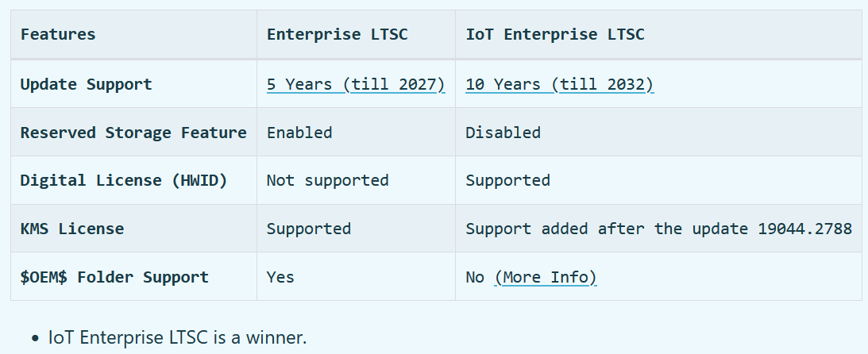Select the "Digital License (HWID)" row label

tap(124, 180)
